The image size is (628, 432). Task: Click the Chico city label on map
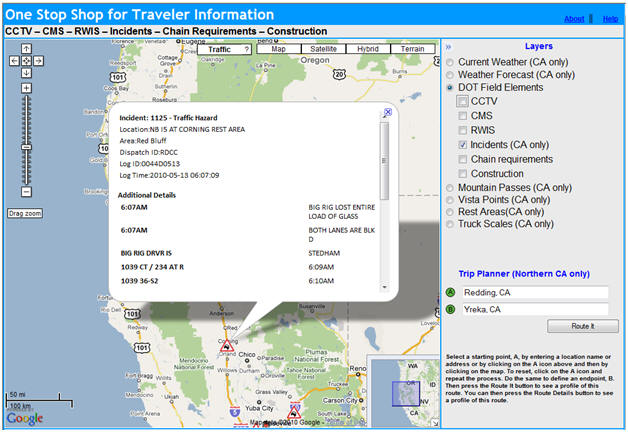[247, 355]
